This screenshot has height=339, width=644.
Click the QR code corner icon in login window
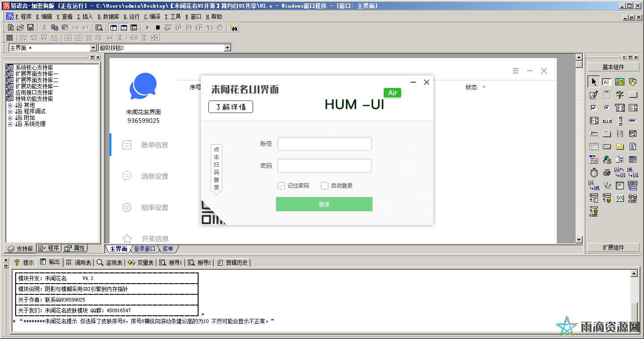pos(211,214)
